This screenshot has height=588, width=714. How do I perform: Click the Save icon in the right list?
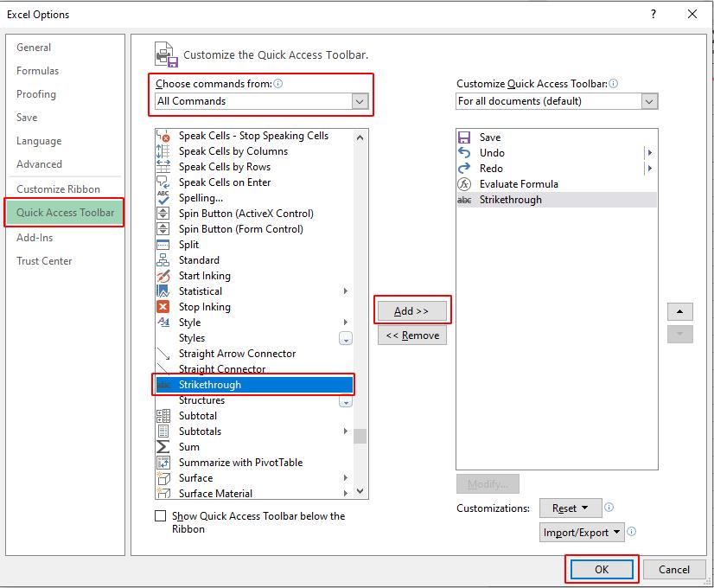point(464,137)
